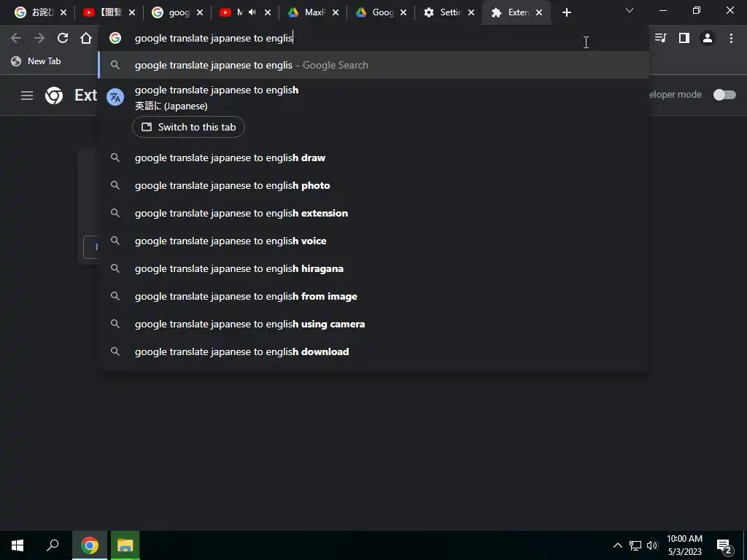Show hidden system tray icons
The width and height of the screenshot is (747, 560).
click(x=617, y=545)
